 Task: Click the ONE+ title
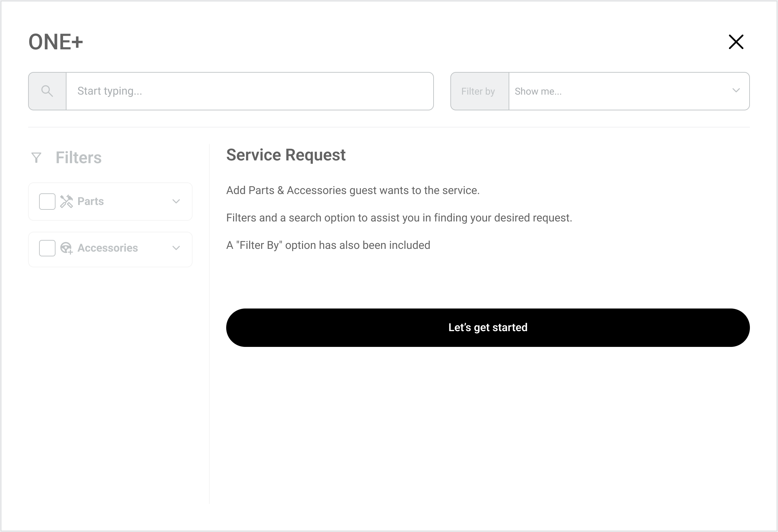click(x=56, y=42)
